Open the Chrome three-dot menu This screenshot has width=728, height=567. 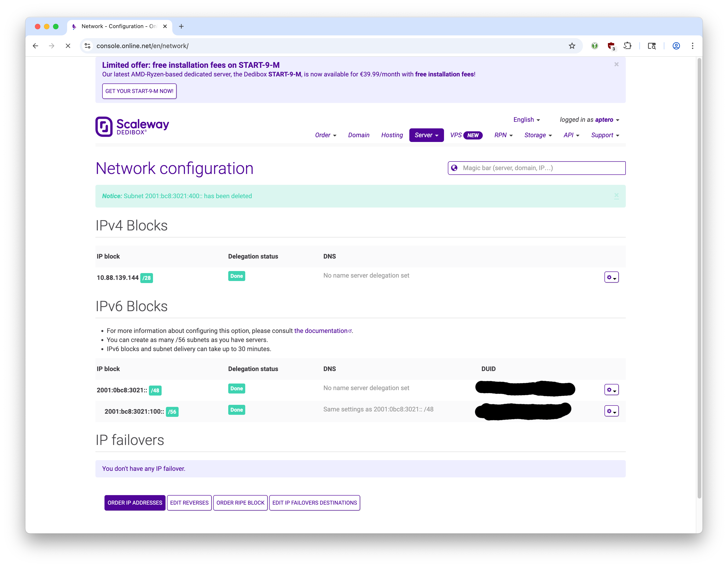click(x=693, y=46)
